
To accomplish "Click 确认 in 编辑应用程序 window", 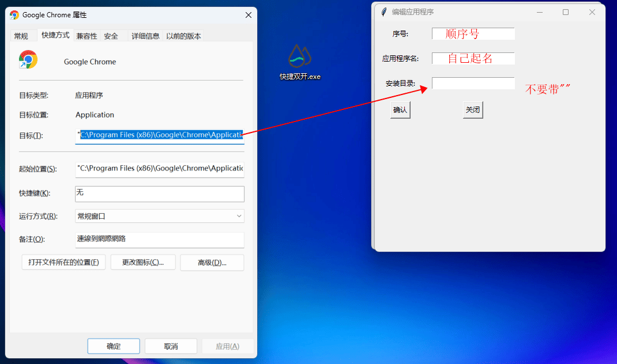I will coord(400,110).
